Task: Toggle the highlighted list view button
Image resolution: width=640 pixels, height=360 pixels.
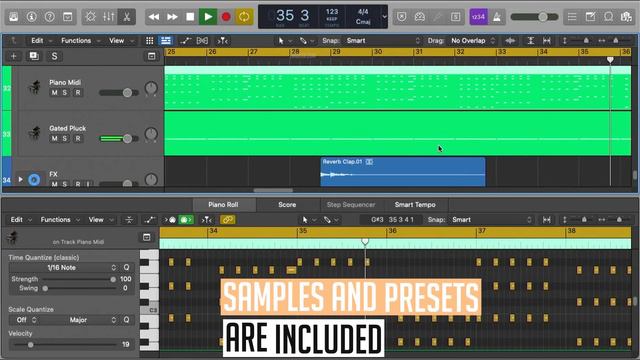Action: coord(165,40)
